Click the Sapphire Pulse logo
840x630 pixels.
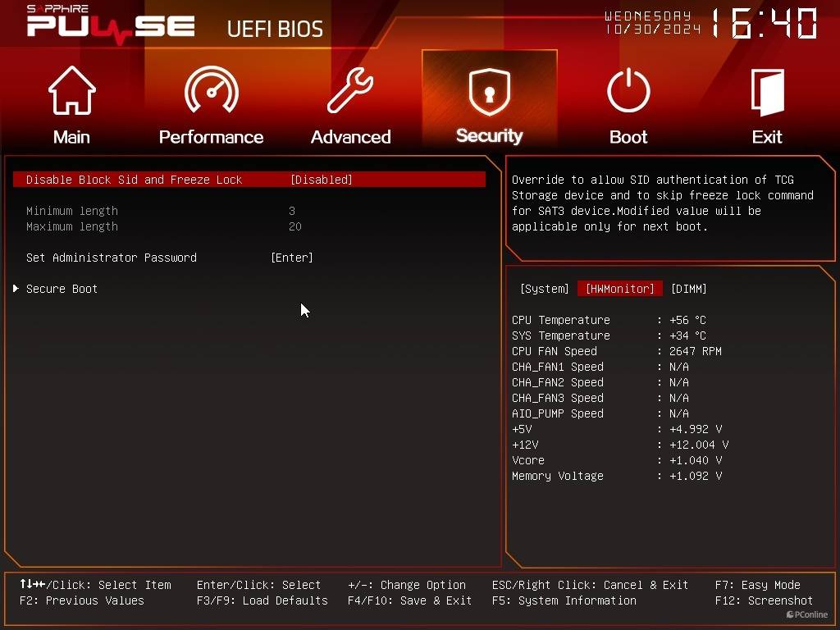[x=111, y=24]
